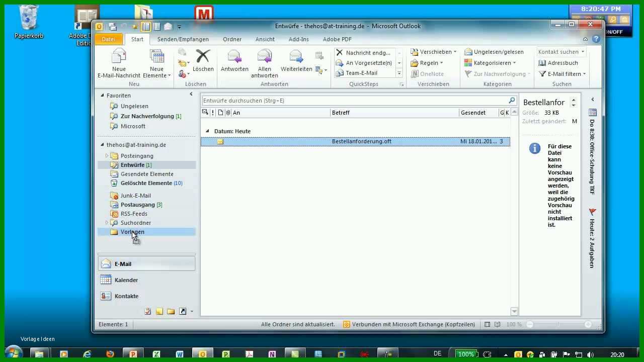Create a new e-mail message
Viewport: 644px width, 362px height.
(119, 64)
